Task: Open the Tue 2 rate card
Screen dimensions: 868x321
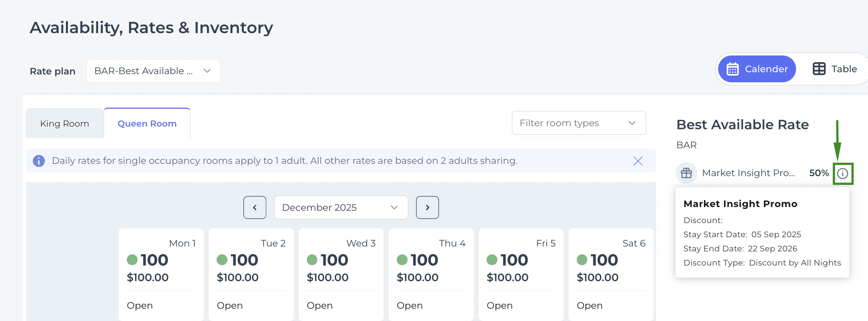Action: 251,274
